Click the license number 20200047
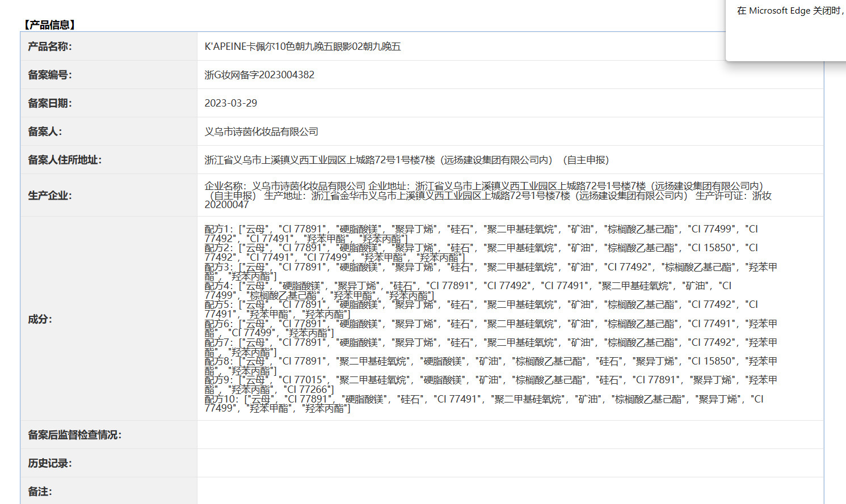846x504 pixels. [x=227, y=205]
